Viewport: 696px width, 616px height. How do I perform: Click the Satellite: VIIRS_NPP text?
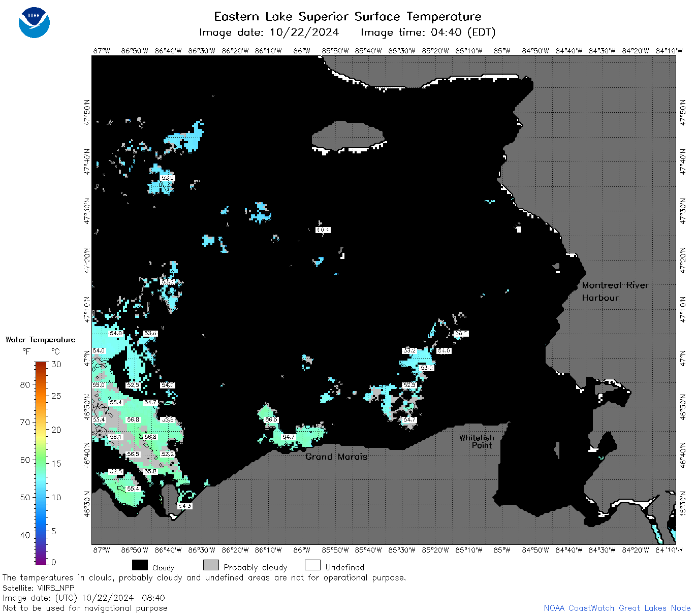click(x=39, y=588)
